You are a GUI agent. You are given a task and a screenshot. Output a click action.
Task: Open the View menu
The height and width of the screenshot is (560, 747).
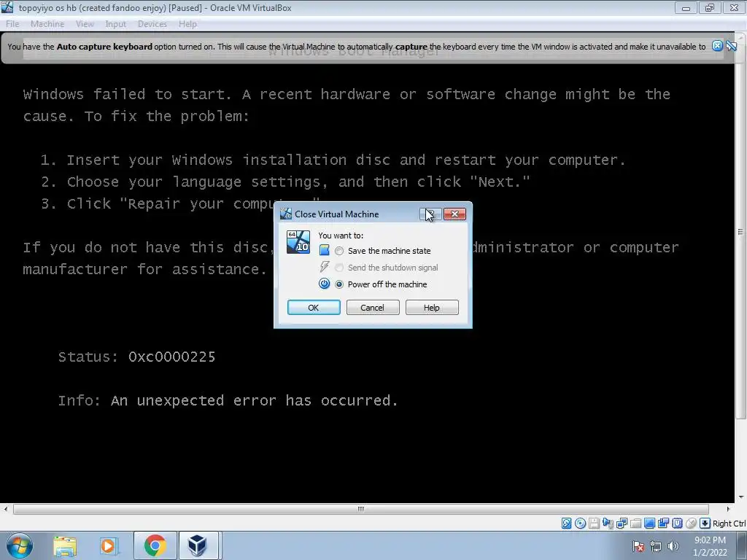(x=85, y=24)
